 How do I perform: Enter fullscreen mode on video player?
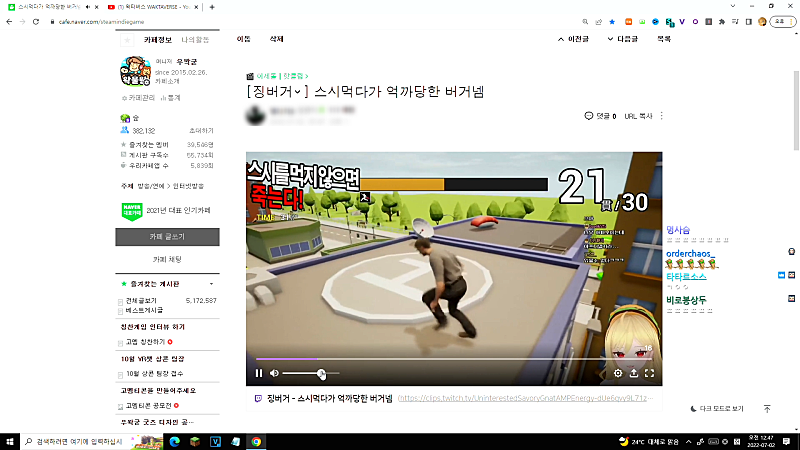coord(649,373)
